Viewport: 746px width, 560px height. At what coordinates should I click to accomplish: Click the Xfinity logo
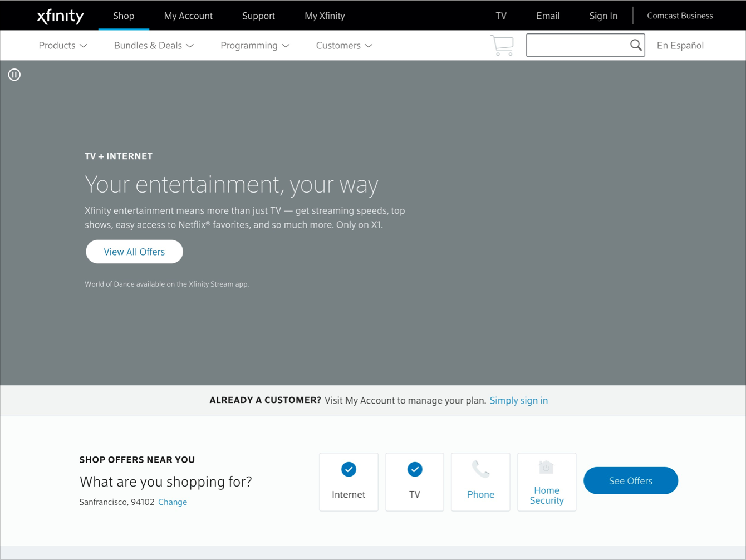[60, 16]
